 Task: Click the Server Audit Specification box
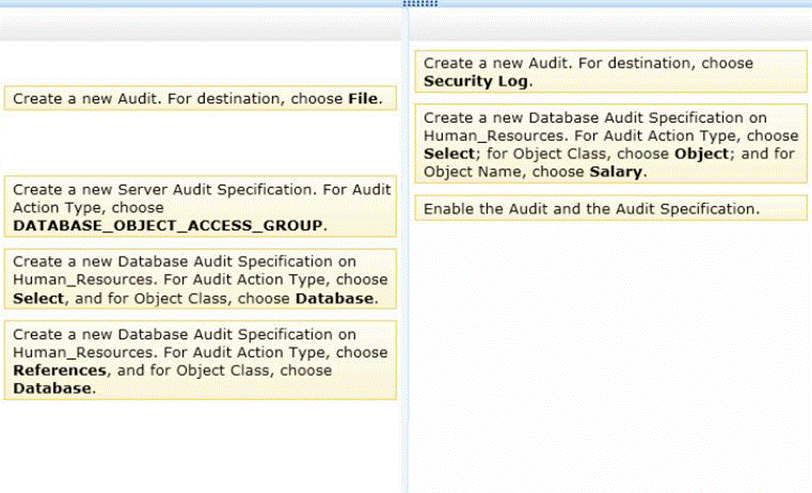(x=200, y=206)
